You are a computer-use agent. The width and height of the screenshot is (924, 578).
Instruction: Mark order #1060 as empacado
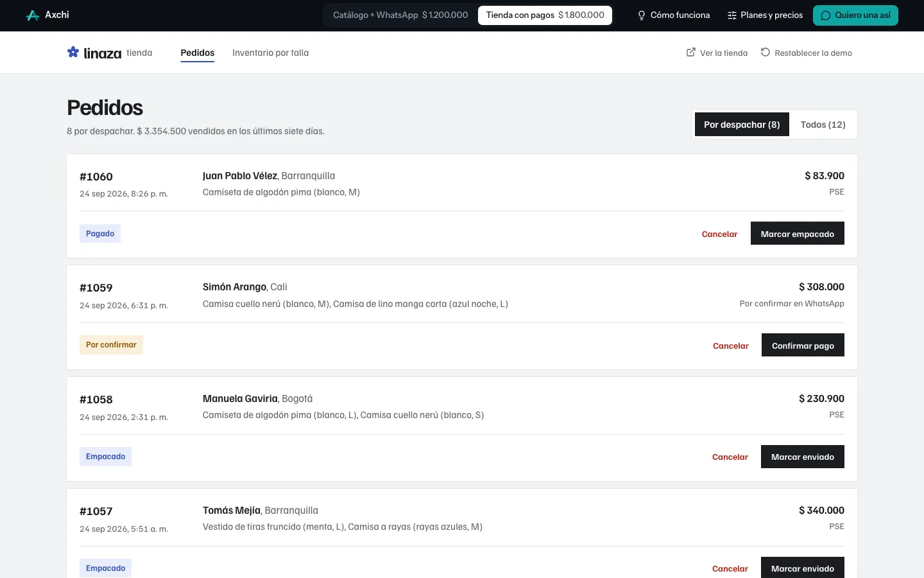tap(798, 234)
